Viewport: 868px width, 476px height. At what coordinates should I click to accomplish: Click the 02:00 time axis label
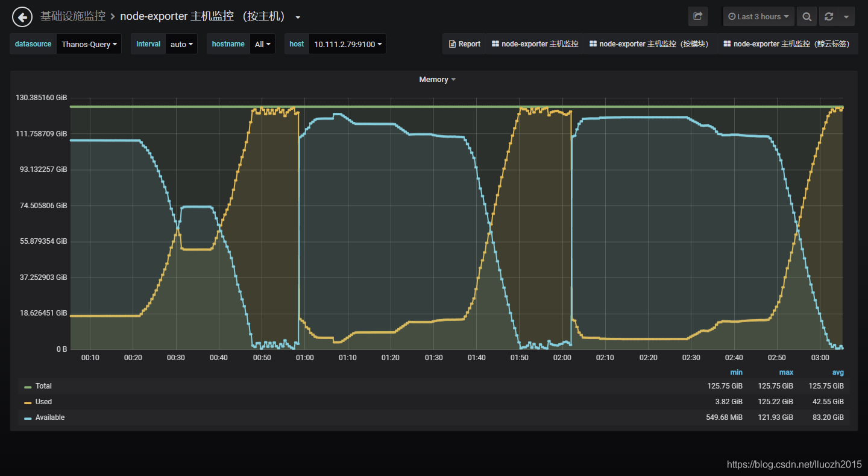(562, 358)
